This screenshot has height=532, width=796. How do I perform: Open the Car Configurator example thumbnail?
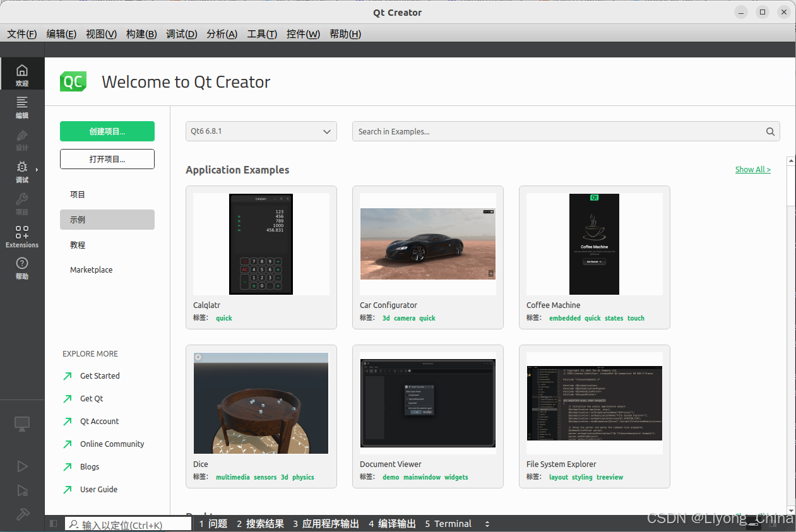428,244
